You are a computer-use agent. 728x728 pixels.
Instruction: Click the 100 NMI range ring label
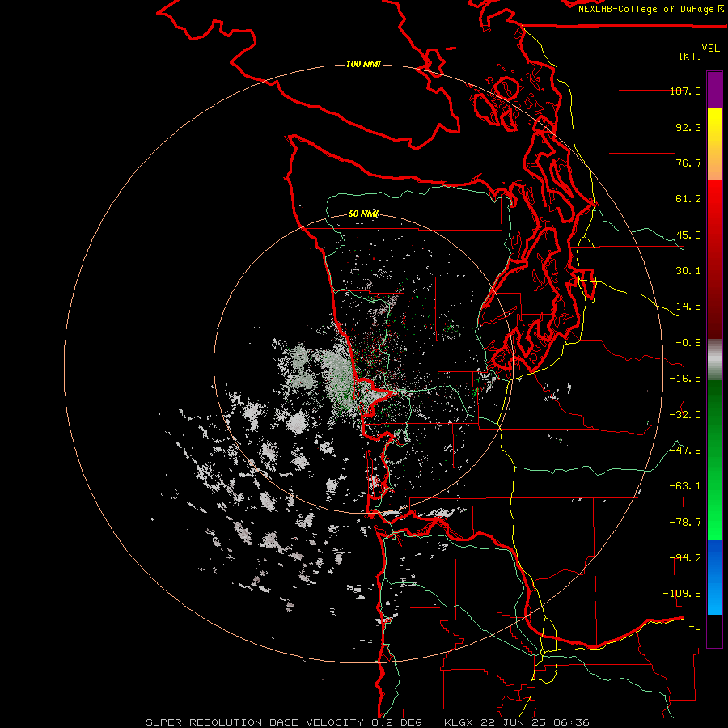(x=363, y=64)
